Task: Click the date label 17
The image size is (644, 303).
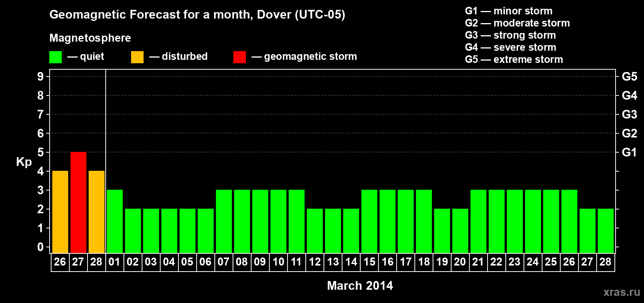Action: pos(405,262)
